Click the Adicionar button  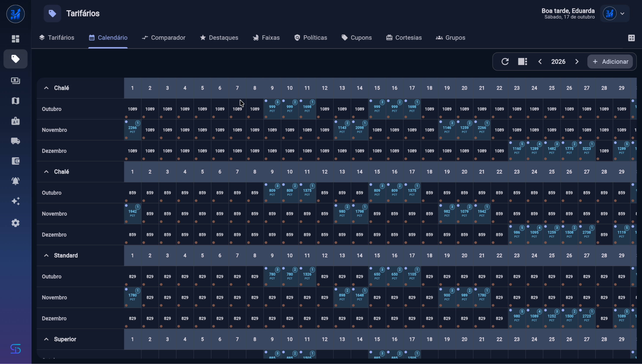tap(610, 62)
